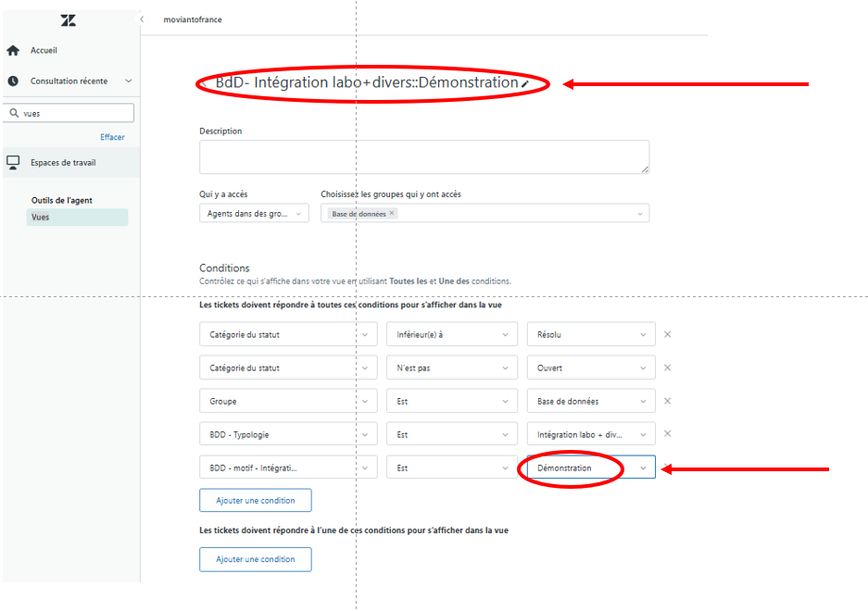Delete the "BDD - Typologie" condition row

[x=667, y=433]
